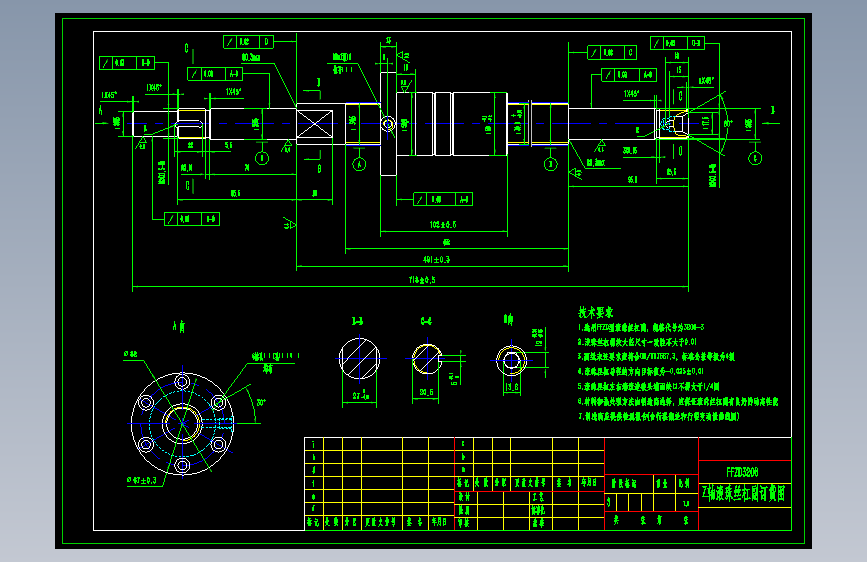Click the 30.5 dimension under C-C section

[x=426, y=392]
